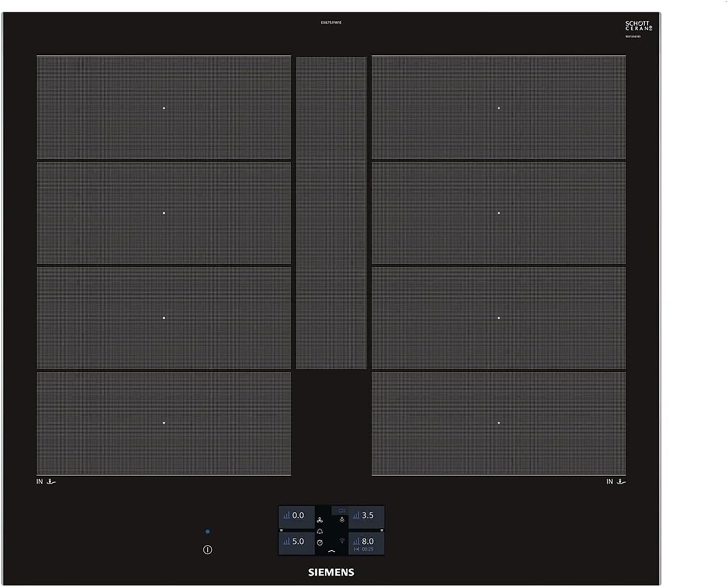Image resolution: width=728 pixels, height=587 pixels.
Task: Touch the narrow center cooking strip
Action: [331, 213]
